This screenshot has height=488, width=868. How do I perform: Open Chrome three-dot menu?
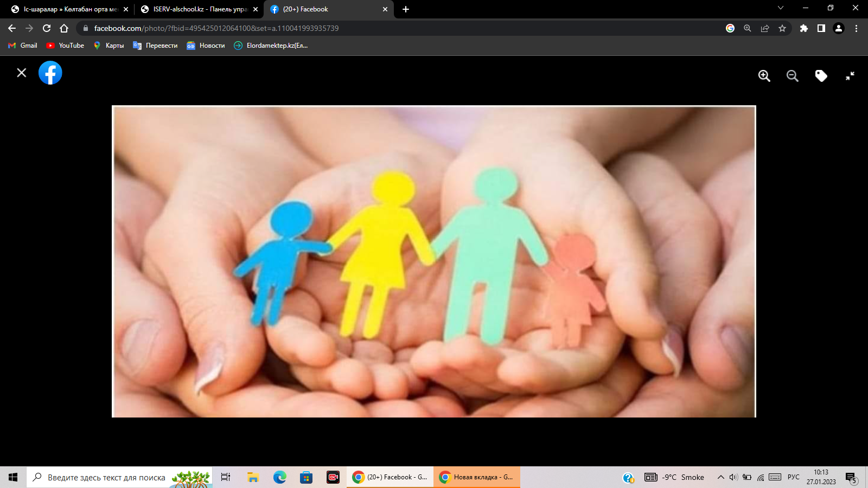click(x=856, y=28)
